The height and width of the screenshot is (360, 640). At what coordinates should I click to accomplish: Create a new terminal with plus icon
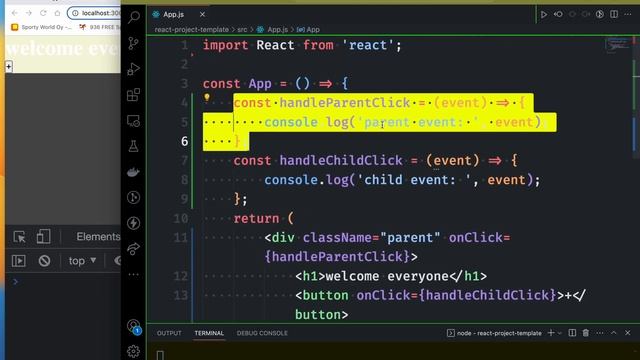[551, 333]
